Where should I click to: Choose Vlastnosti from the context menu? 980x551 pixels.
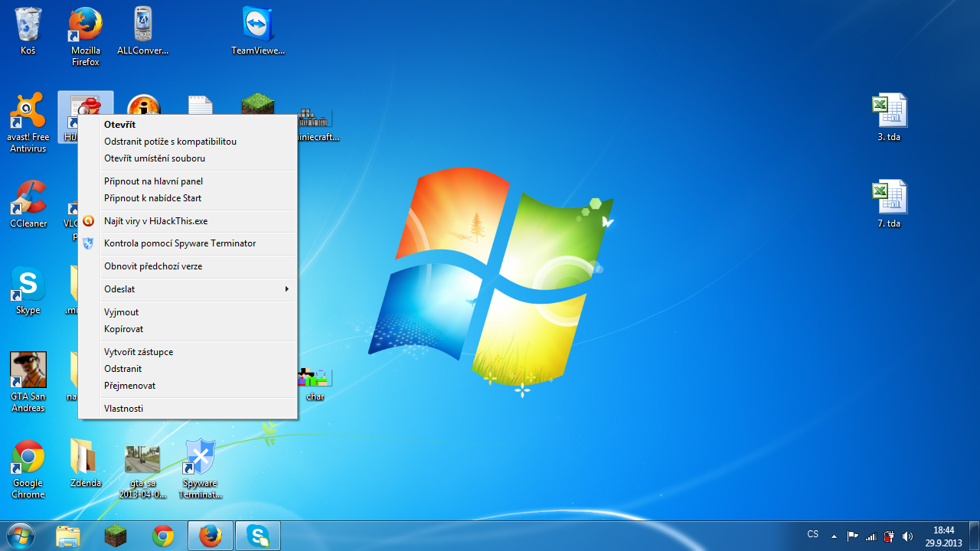(124, 409)
